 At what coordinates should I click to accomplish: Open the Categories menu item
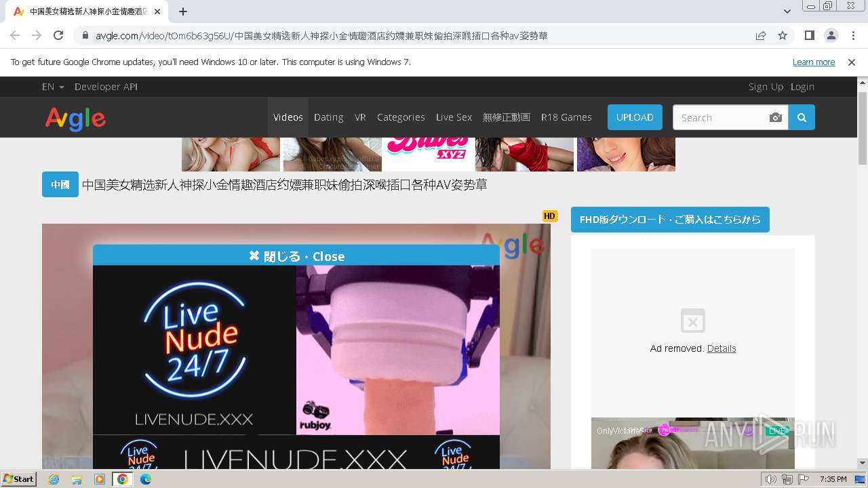401,117
